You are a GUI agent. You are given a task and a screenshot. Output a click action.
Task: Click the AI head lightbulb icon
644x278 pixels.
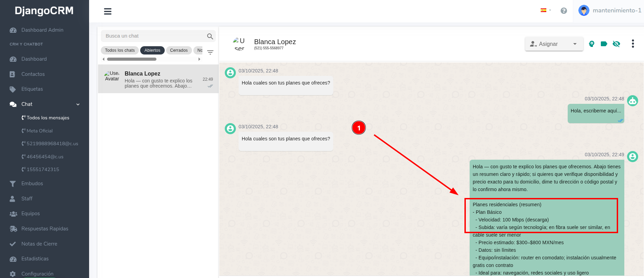pyautogui.click(x=592, y=44)
